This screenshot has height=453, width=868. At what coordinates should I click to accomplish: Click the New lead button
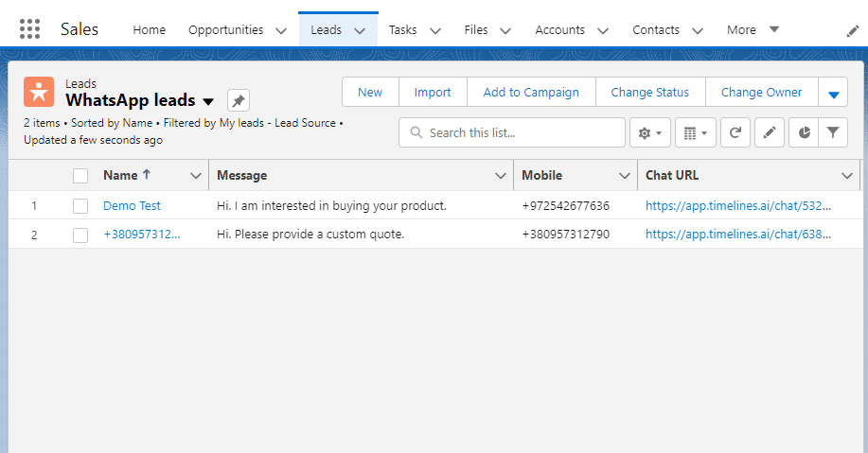370,92
